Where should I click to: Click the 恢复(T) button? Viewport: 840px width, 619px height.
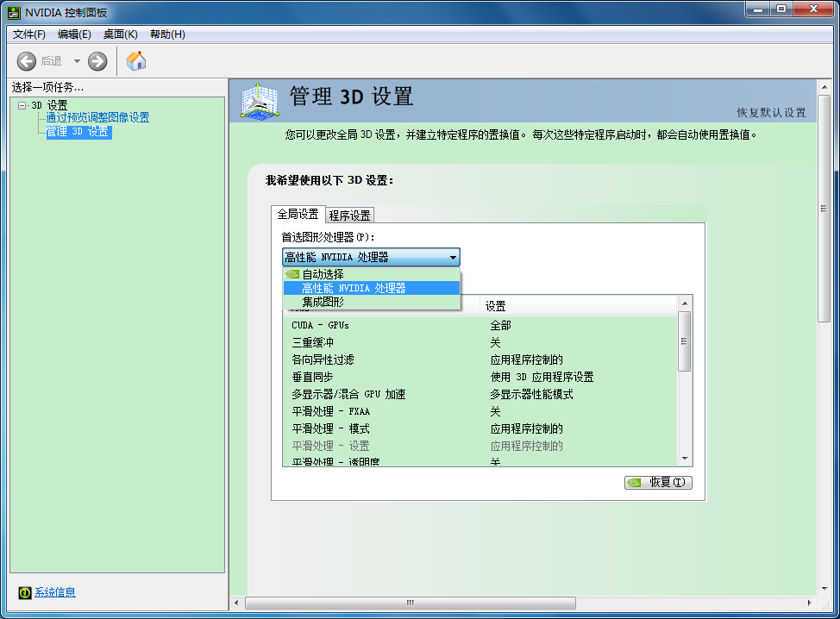click(x=658, y=483)
